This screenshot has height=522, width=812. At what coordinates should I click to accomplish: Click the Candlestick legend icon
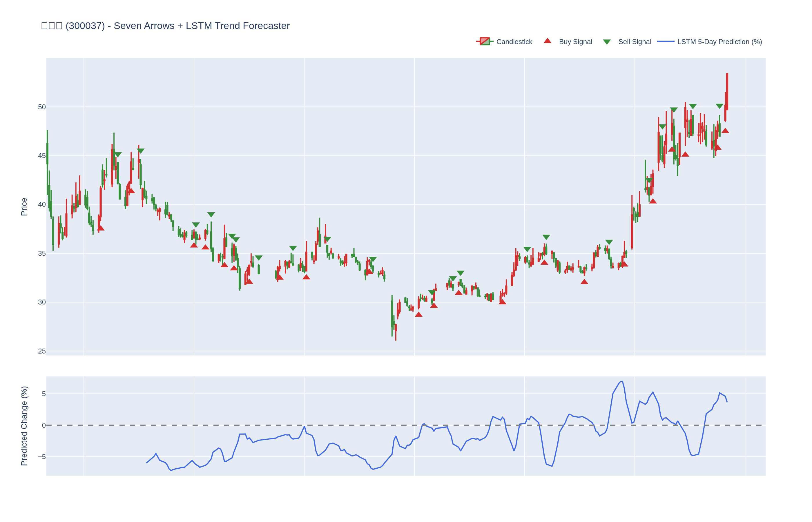(x=485, y=41)
